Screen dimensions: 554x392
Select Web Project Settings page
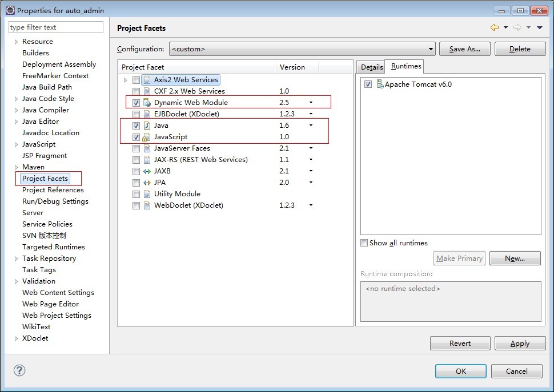(57, 316)
